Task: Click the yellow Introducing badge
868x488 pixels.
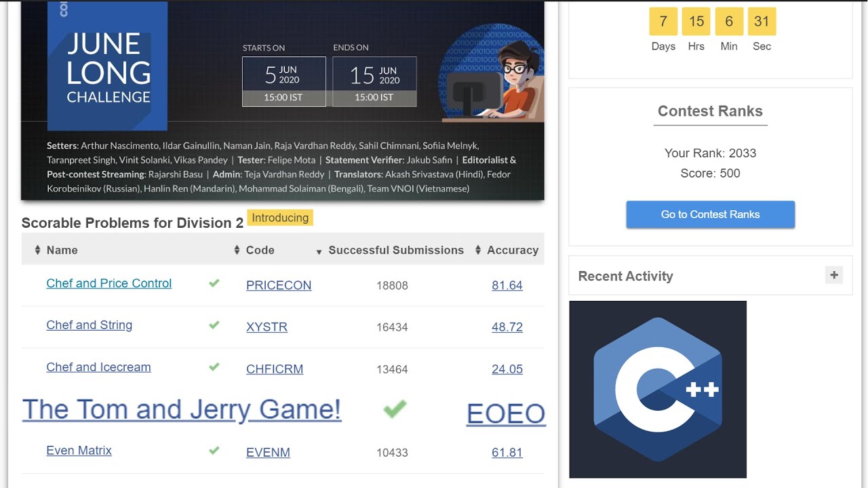Action: pyautogui.click(x=280, y=218)
